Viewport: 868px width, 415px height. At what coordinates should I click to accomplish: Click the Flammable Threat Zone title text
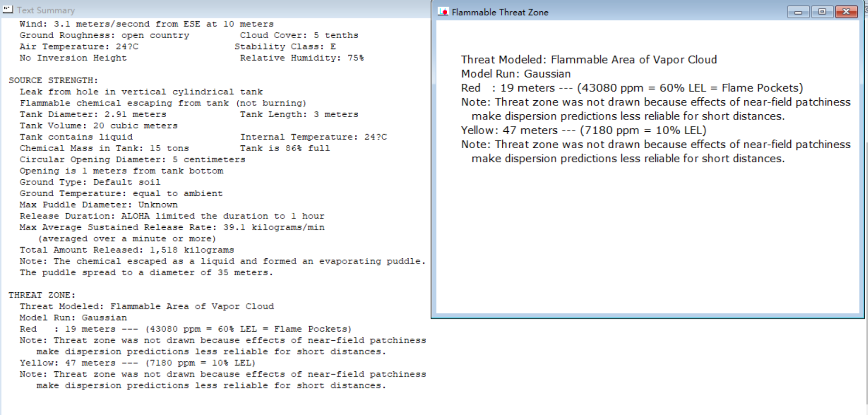click(x=500, y=12)
